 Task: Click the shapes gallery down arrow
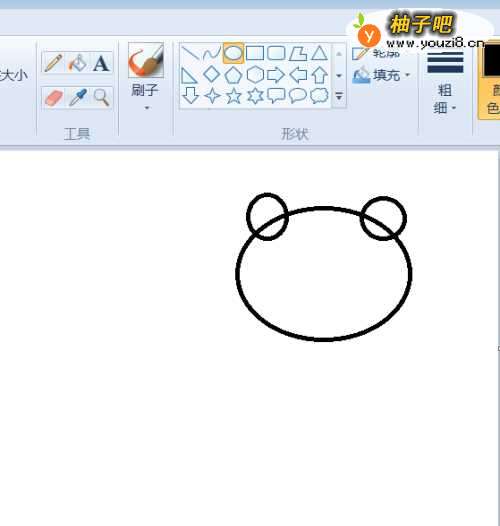tap(339, 75)
